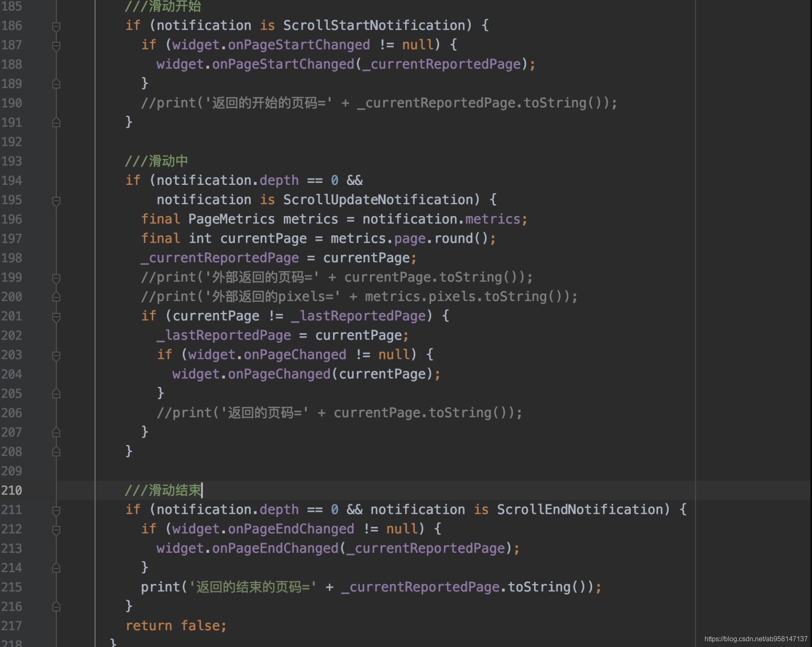The height and width of the screenshot is (647, 812).
Task: Collapse the if block on line 201
Action: click(56, 317)
